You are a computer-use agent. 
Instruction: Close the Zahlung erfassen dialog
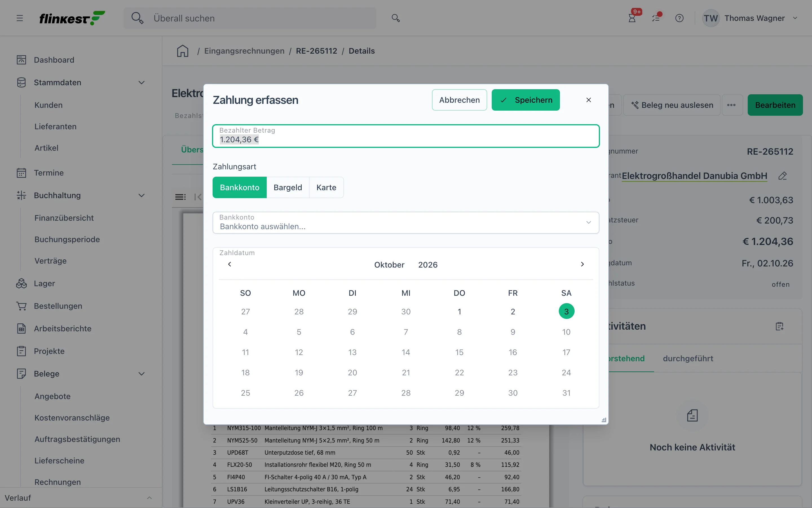(588, 100)
